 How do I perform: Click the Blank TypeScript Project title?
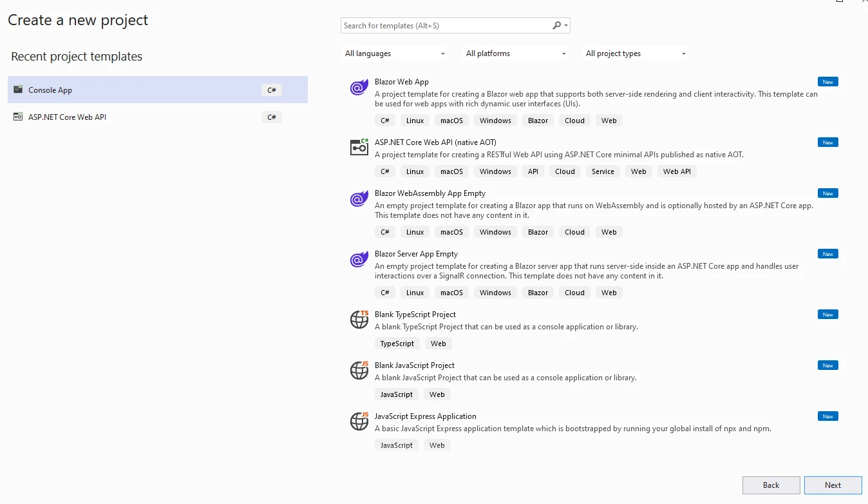coord(415,315)
